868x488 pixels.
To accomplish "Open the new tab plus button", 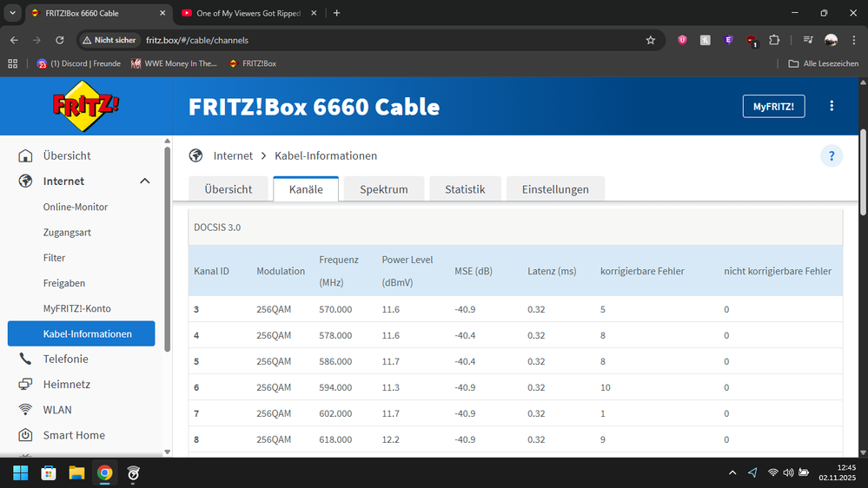I will tap(336, 13).
